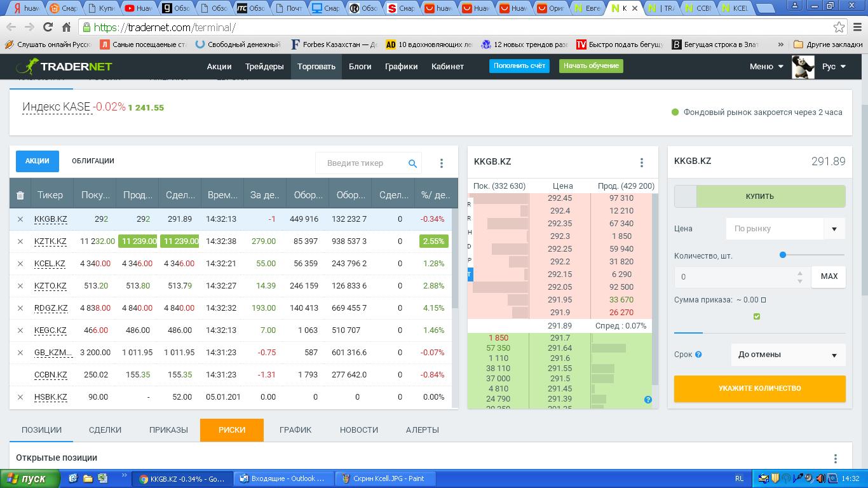
Task: Switch to the ПРИКАЗЫ bottom tab
Action: point(168,430)
